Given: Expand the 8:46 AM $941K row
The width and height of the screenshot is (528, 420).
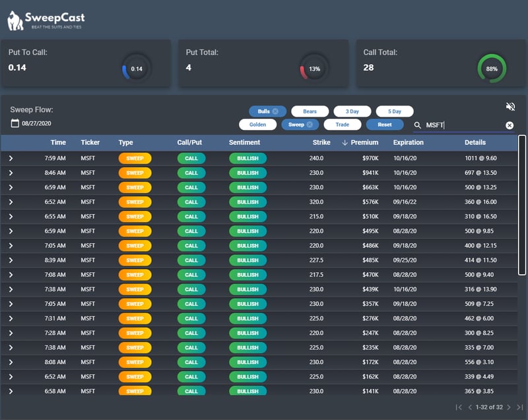Looking at the screenshot, I should coord(11,173).
